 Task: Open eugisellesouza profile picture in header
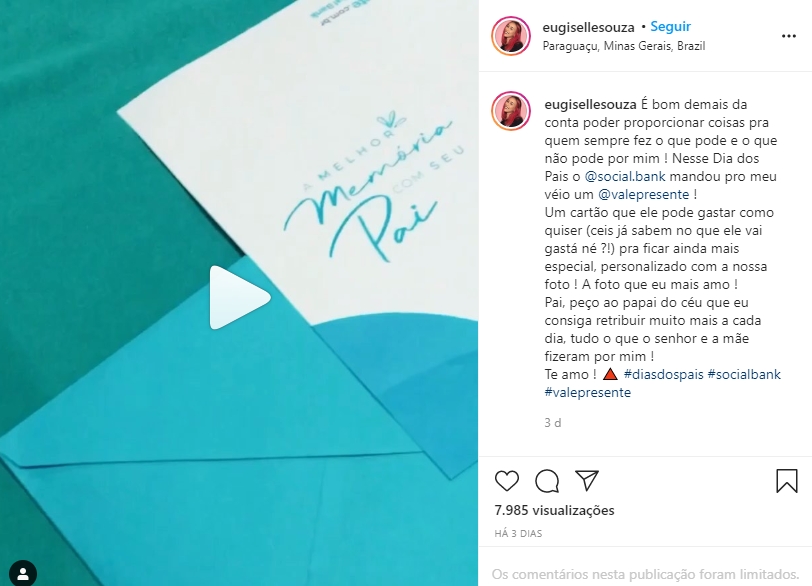(x=511, y=36)
